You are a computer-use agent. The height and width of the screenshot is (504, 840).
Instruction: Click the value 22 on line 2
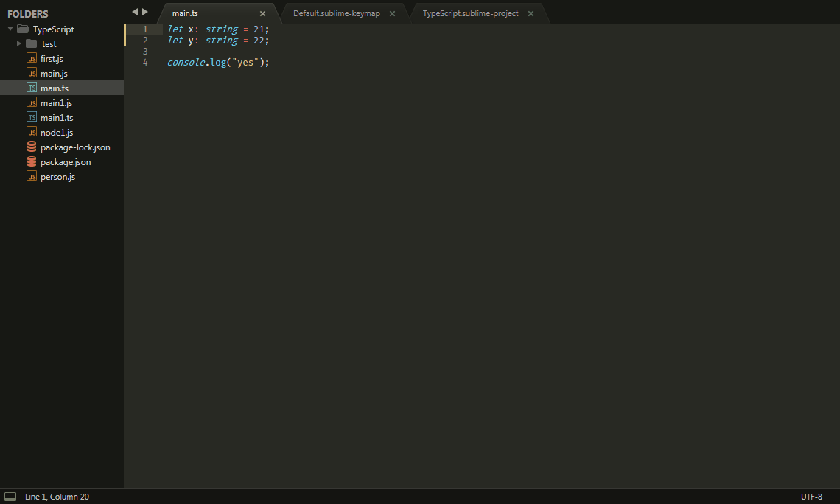pos(259,41)
